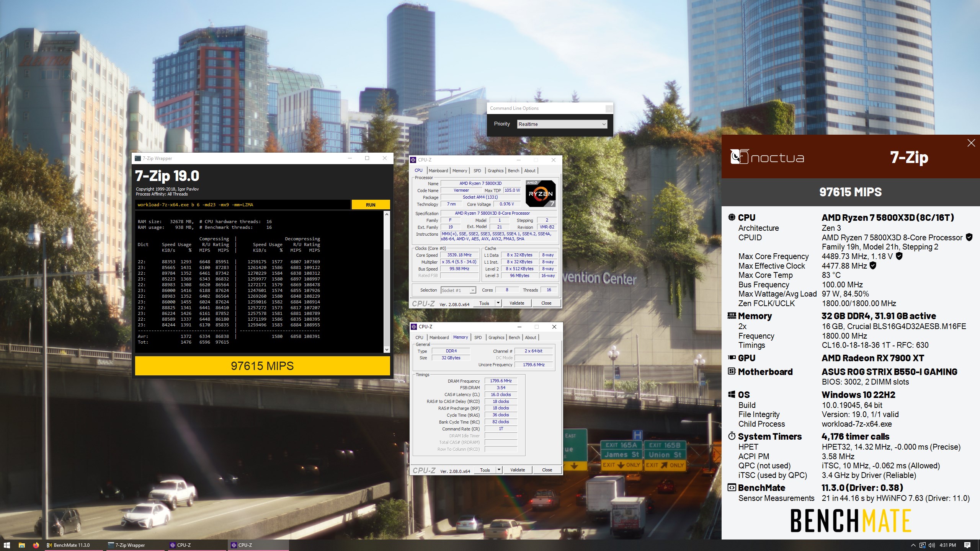The width and height of the screenshot is (980, 551).
Task: Click the top CPU-Z window title icon
Action: pos(413,160)
